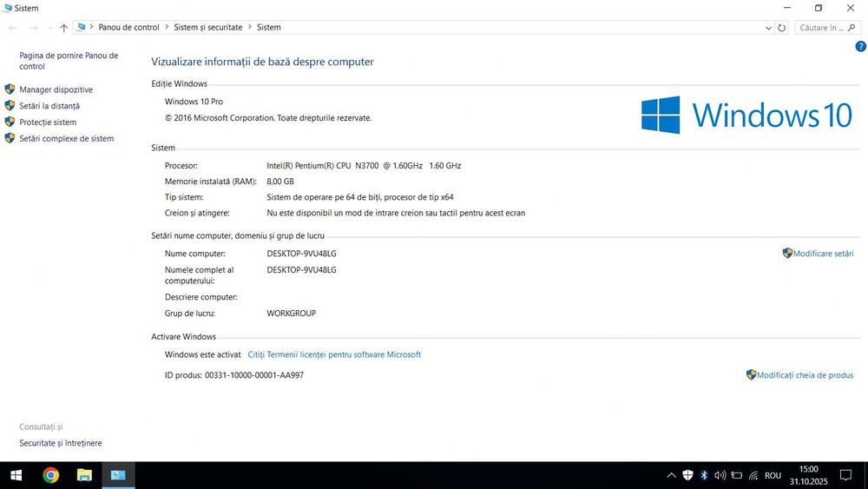The height and width of the screenshot is (489, 868).
Task: Click the ROU language indicator
Action: pos(773,476)
